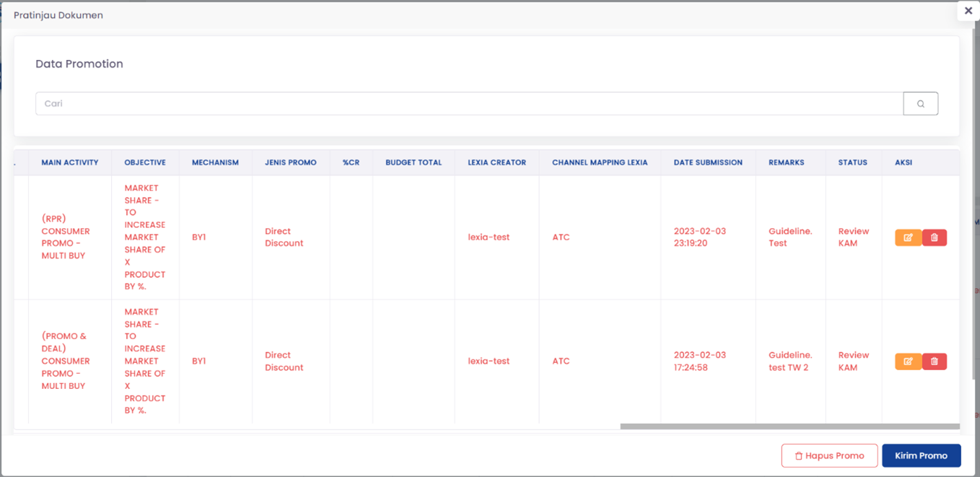
Task: Select the 2023-02-03 23:19:20 date cell
Action: (700, 237)
